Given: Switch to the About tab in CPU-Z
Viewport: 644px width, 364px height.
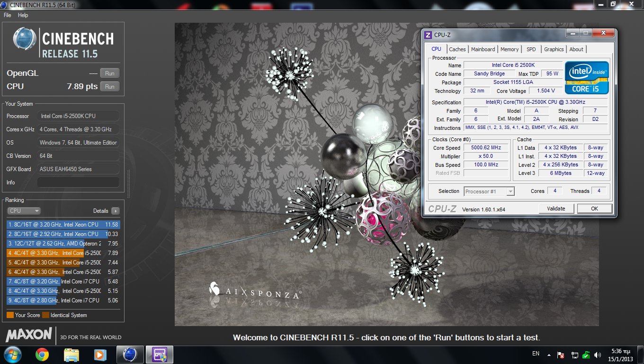Looking at the screenshot, I should (576, 49).
